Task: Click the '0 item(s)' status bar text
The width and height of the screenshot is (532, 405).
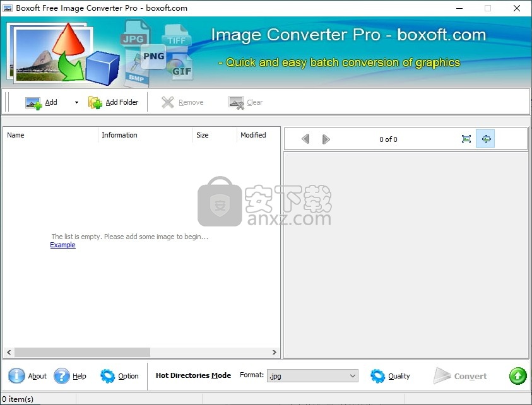Action: point(18,399)
